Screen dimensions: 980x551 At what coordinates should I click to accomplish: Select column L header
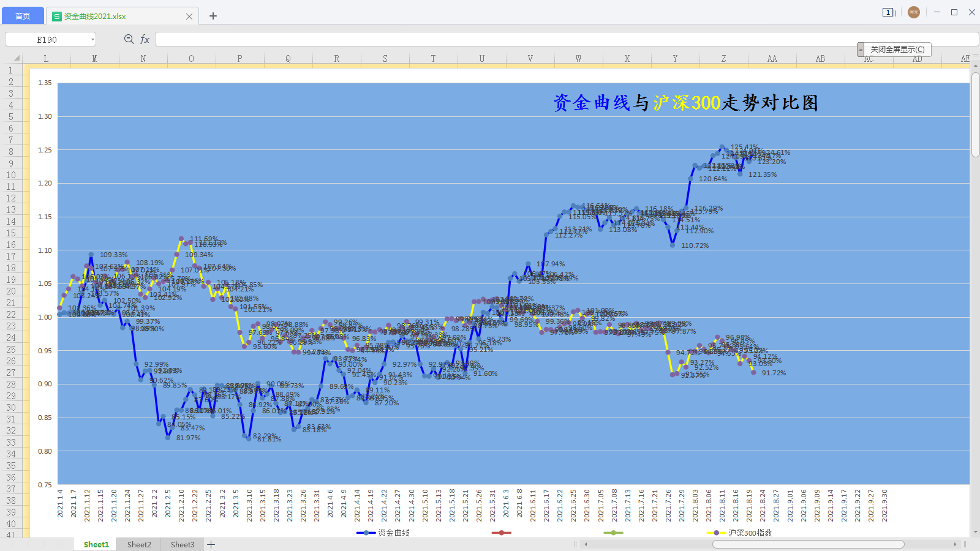46,59
